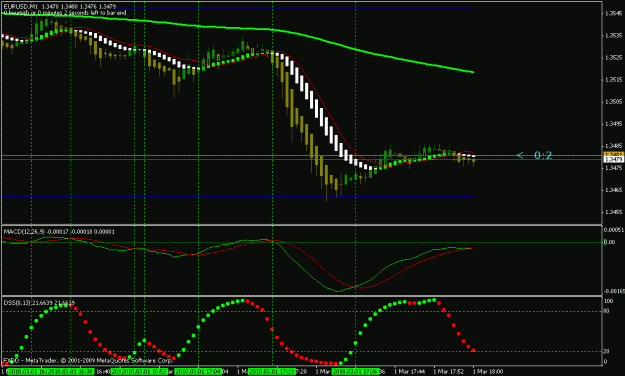The image size is (625, 376).
Task: Click the highlighted 2010.03.01 17:19 time marker
Action: pyautogui.click(x=272, y=372)
